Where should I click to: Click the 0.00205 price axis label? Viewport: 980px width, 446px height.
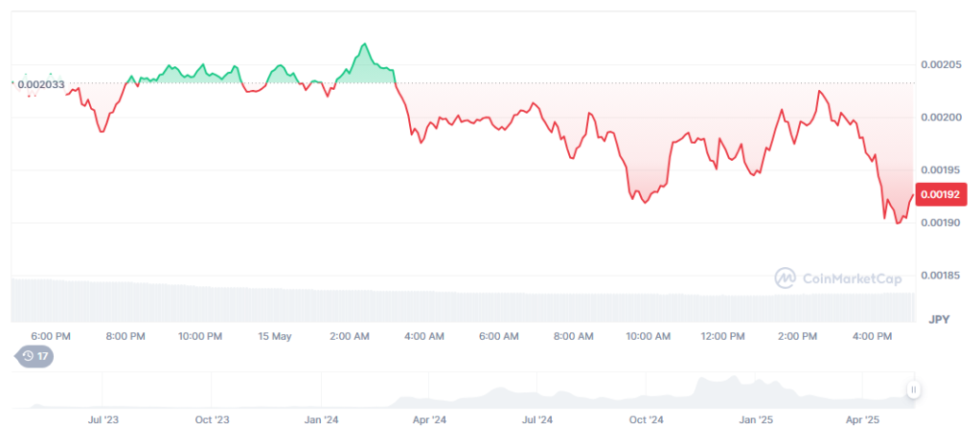[940, 64]
